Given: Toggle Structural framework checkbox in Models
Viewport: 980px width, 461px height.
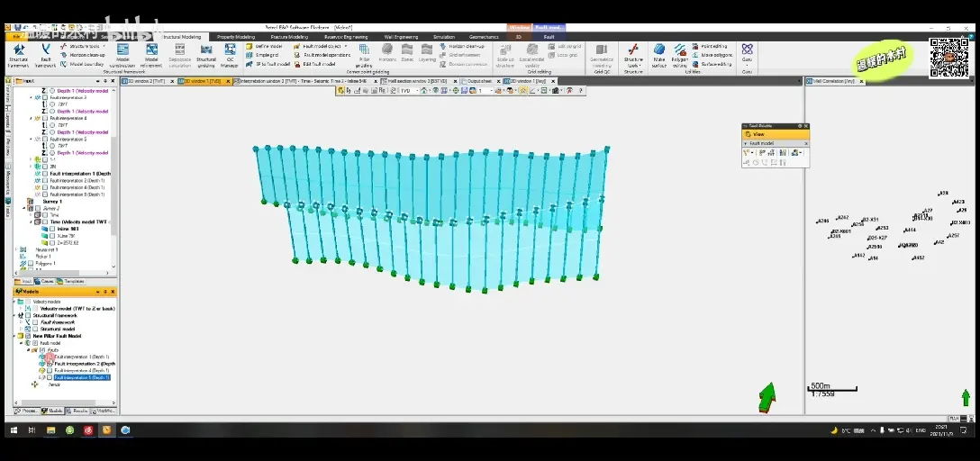Looking at the screenshot, I should tap(28, 315).
